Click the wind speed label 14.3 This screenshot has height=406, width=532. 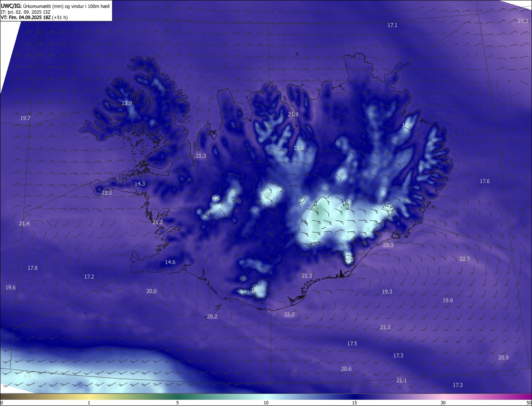tap(140, 183)
